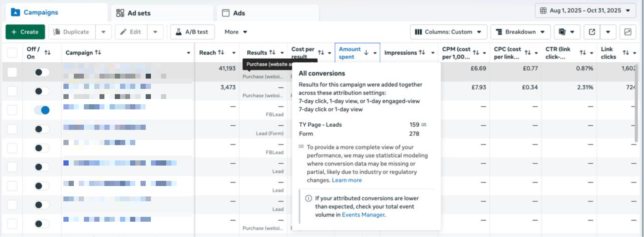
Task: Click the export table data icon
Action: (592, 32)
